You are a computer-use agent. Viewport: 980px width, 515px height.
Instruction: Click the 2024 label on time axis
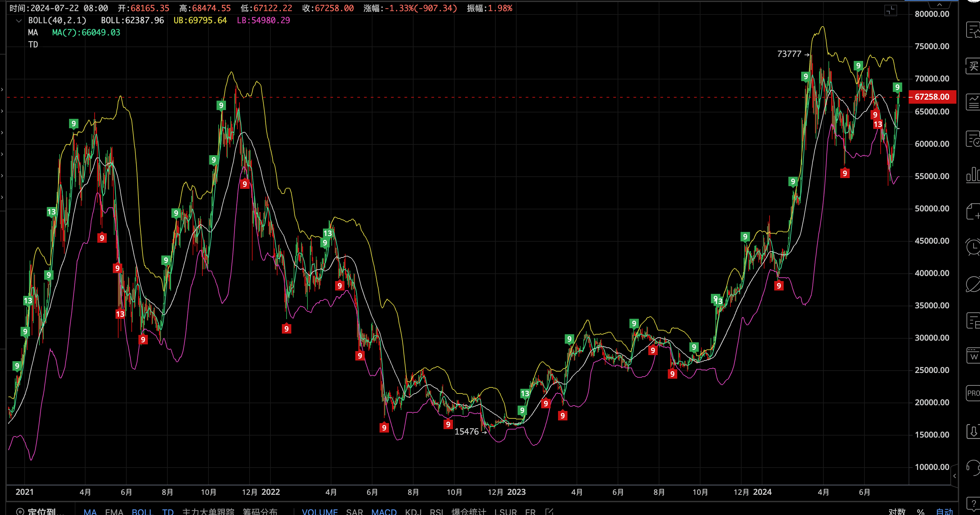coord(762,492)
